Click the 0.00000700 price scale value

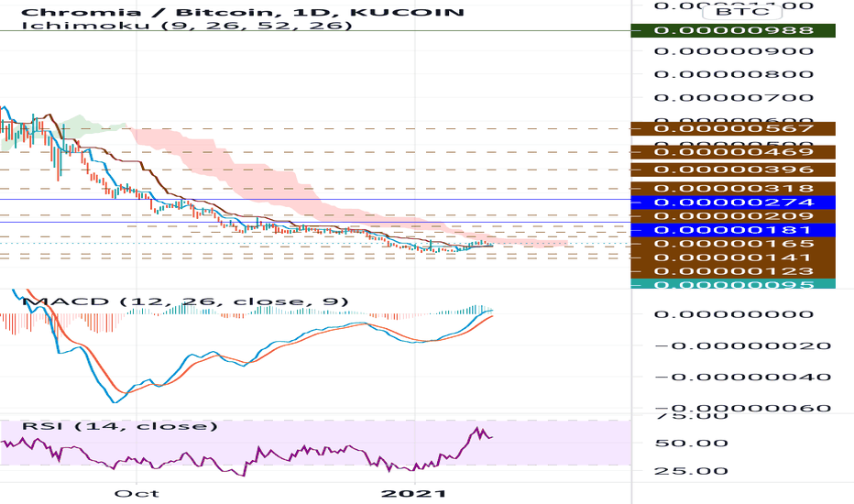point(734,98)
